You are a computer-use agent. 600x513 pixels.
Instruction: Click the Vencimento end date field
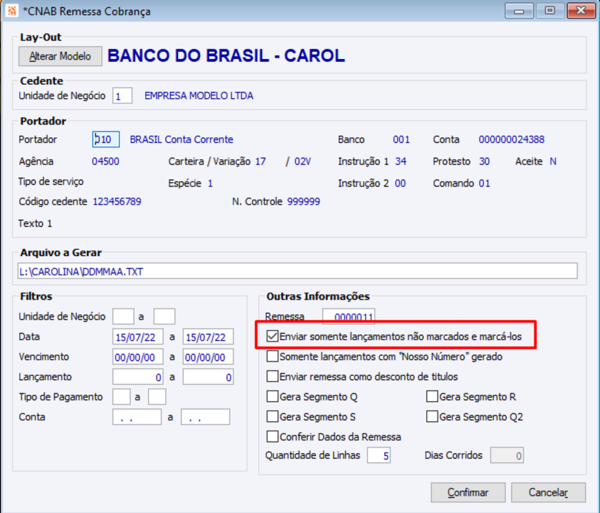click(x=208, y=357)
